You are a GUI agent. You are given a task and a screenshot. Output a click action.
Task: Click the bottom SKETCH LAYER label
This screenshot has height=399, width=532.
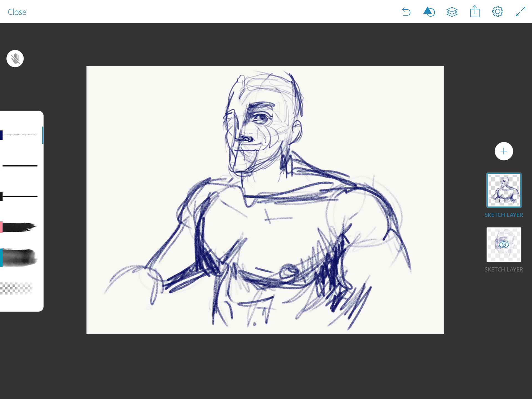click(x=503, y=269)
